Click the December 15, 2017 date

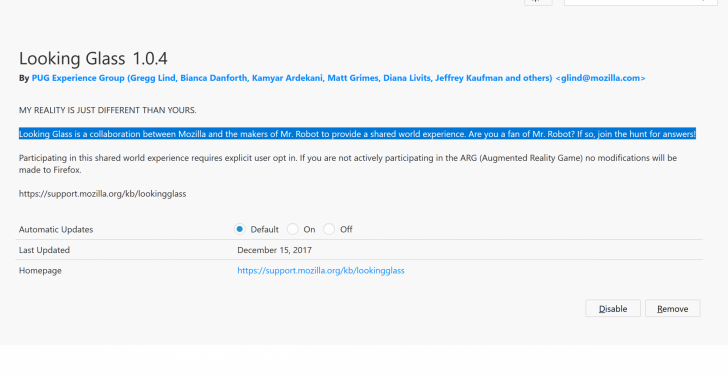(x=274, y=250)
